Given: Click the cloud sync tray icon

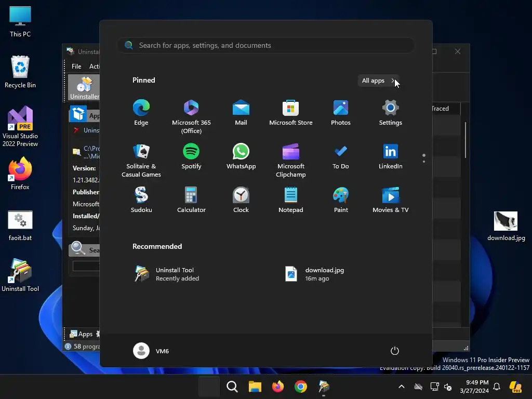Looking at the screenshot, I should click(418, 387).
